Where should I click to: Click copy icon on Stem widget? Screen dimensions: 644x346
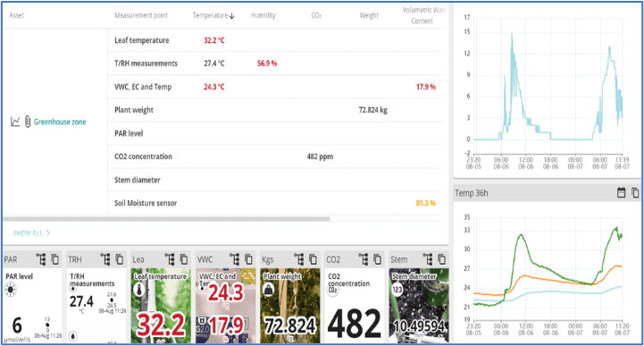click(x=441, y=259)
